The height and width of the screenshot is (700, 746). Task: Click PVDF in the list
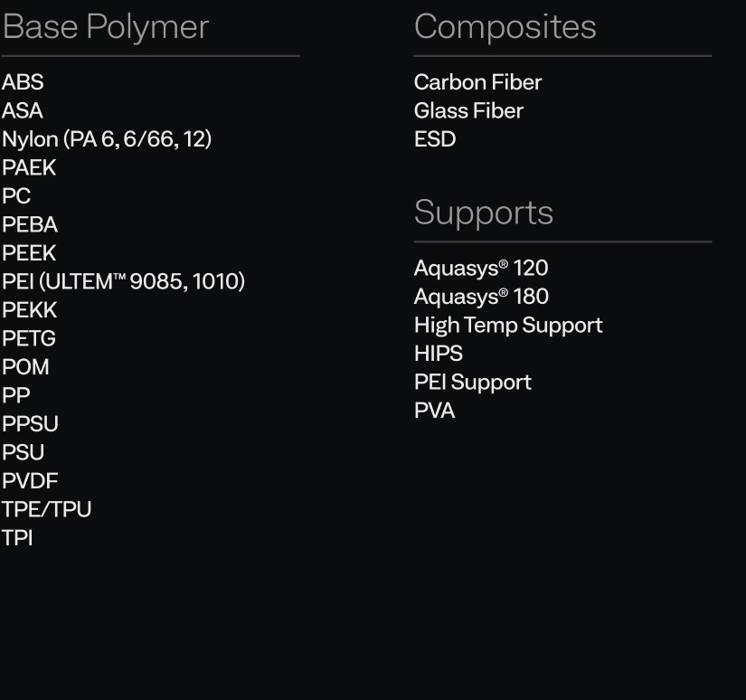point(30,481)
